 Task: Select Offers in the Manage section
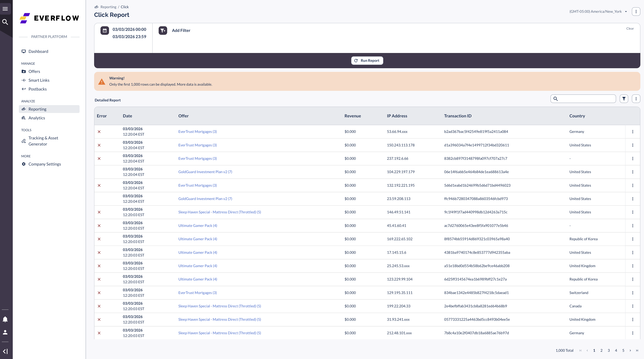34,71
